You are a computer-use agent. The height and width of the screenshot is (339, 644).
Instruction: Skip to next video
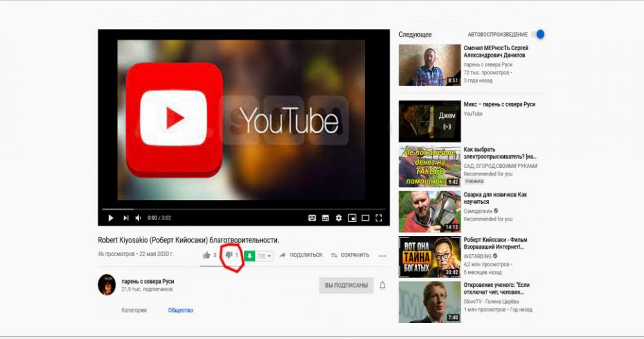click(x=126, y=218)
